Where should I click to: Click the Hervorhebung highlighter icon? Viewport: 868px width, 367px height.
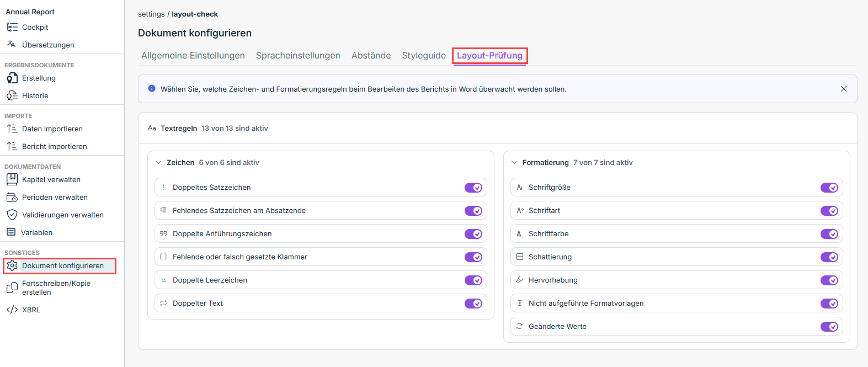click(x=519, y=280)
